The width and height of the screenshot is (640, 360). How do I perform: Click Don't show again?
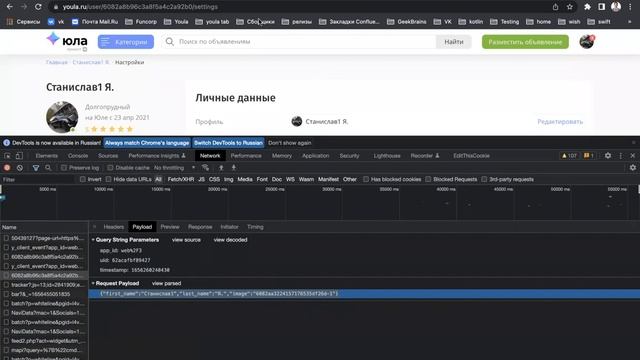tap(290, 143)
